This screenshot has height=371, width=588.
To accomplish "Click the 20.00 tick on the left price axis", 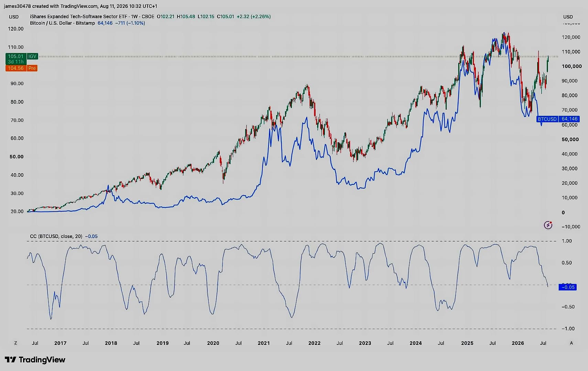I will (17, 212).
